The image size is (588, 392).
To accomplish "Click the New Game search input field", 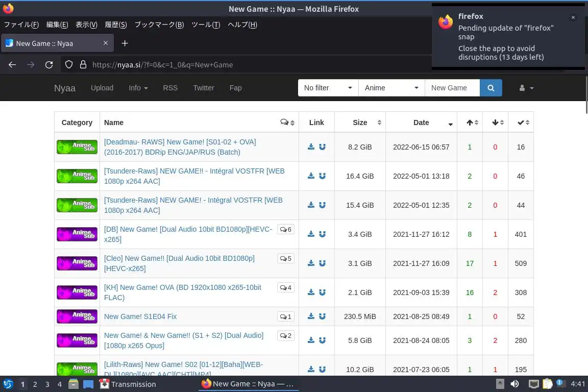I will click(452, 88).
